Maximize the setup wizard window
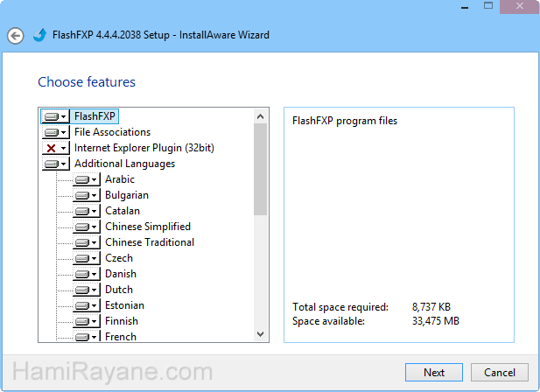 pos(488,6)
